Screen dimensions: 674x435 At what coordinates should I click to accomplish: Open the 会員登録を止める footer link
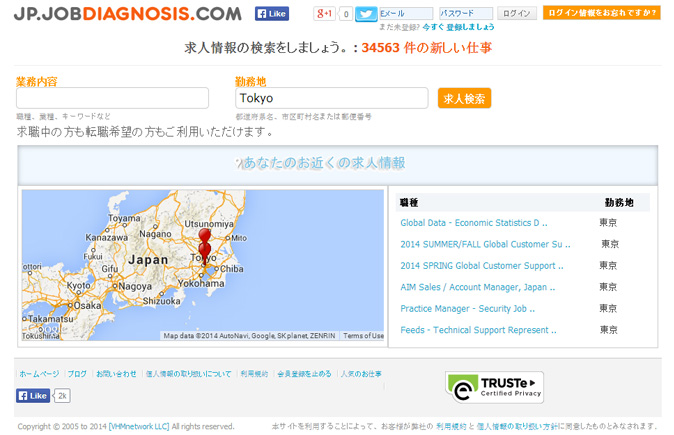[304, 374]
